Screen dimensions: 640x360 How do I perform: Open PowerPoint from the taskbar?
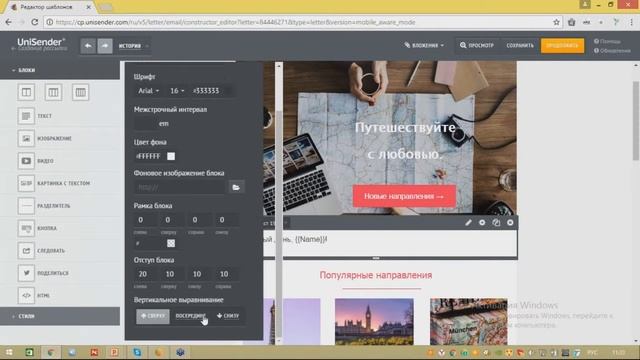point(115,352)
